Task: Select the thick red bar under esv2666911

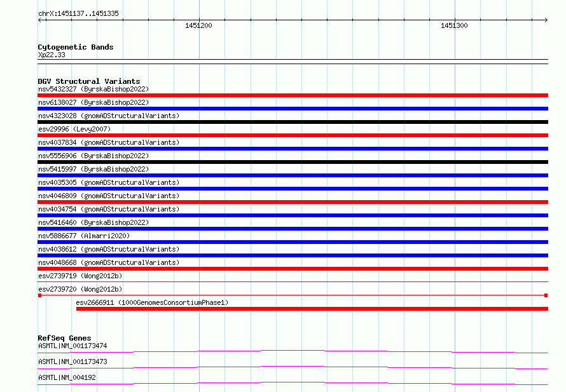Action: (x=312, y=309)
